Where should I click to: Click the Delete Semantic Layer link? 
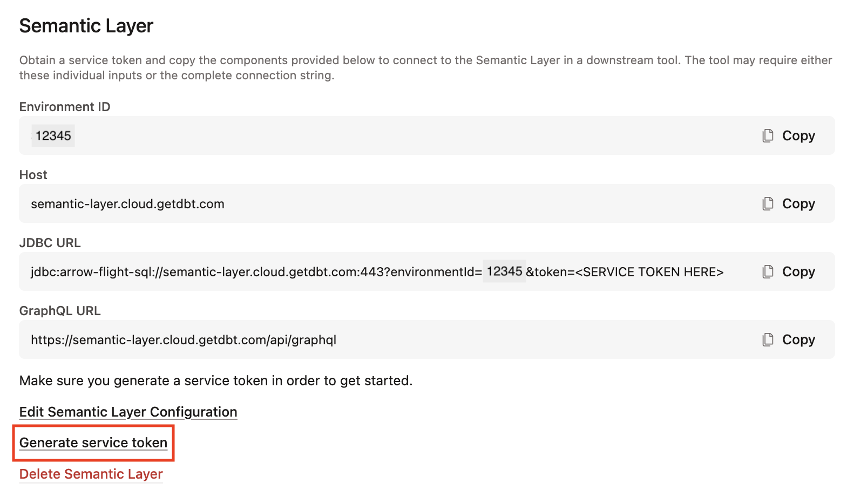pos(91,474)
